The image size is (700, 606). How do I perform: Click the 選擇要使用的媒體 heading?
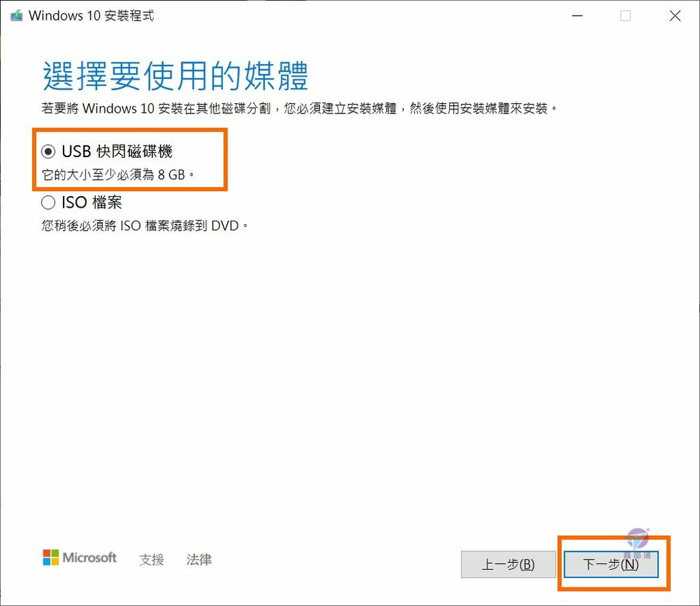pos(176,76)
